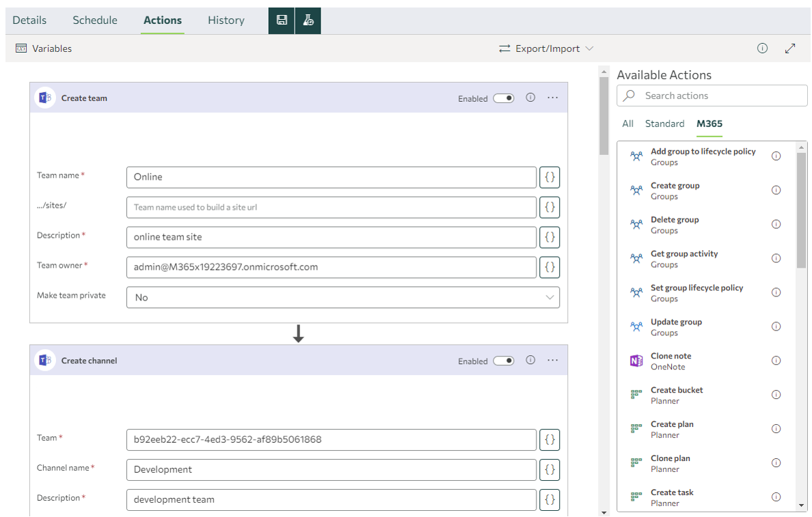812x517 pixels.
Task: Open the Make team private dropdown
Action: tap(343, 298)
